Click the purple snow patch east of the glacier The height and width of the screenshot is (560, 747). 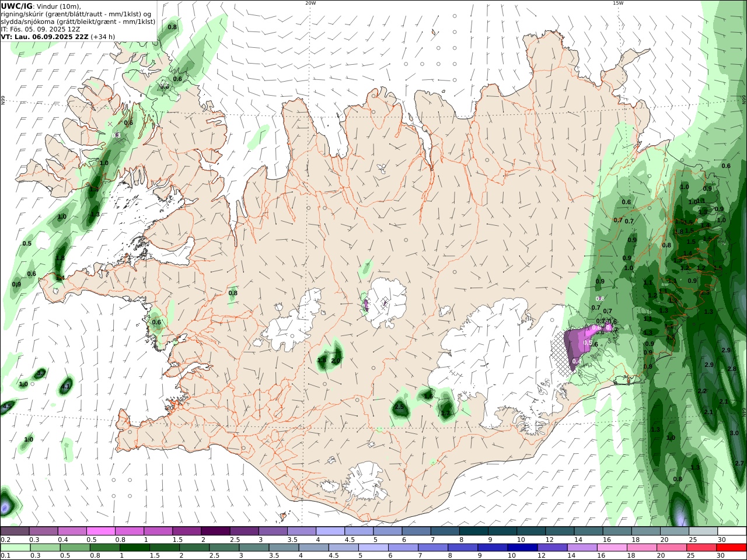578,345
